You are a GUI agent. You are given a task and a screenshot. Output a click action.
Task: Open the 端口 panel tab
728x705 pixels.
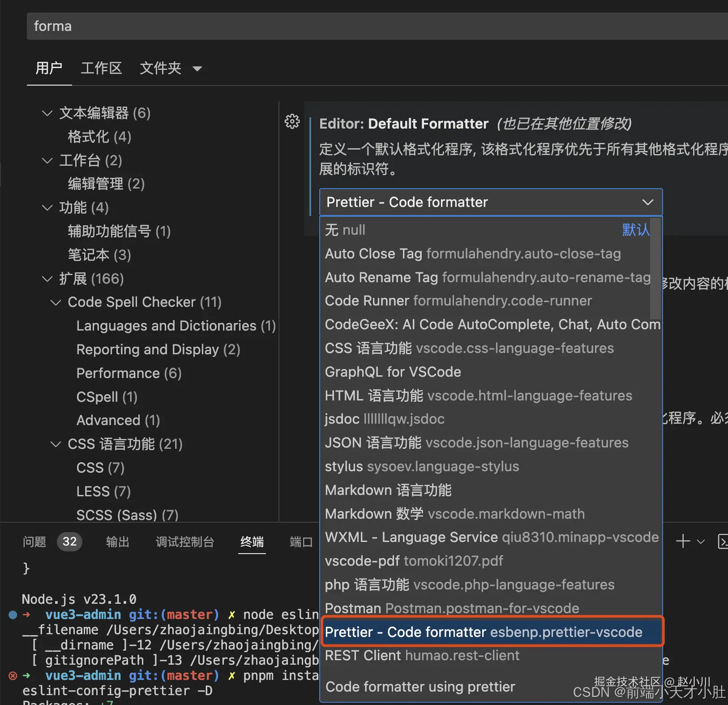point(300,542)
